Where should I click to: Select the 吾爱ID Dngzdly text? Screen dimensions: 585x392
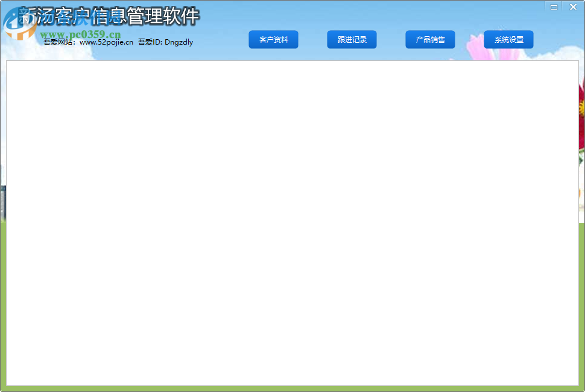[166, 42]
